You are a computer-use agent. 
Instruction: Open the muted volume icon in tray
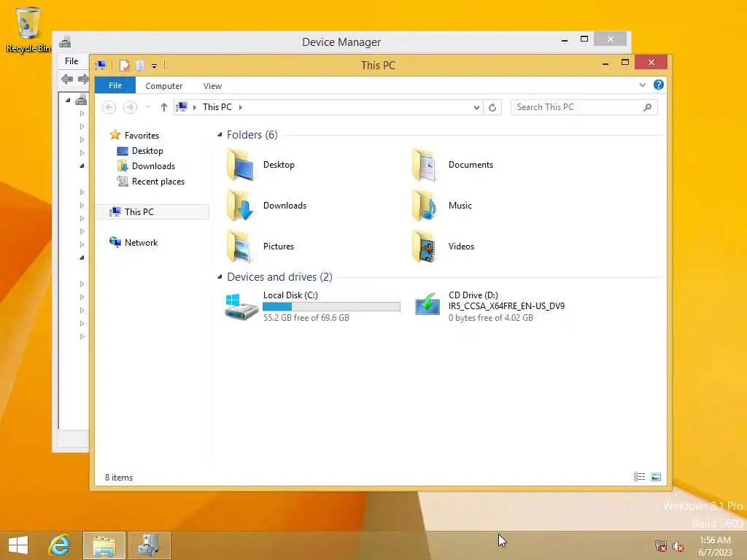tap(678, 545)
